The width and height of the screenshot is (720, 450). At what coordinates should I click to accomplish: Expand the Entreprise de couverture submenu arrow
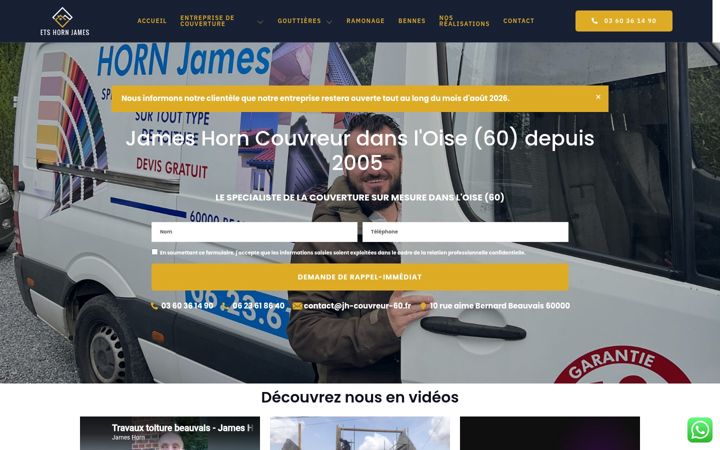click(x=260, y=22)
